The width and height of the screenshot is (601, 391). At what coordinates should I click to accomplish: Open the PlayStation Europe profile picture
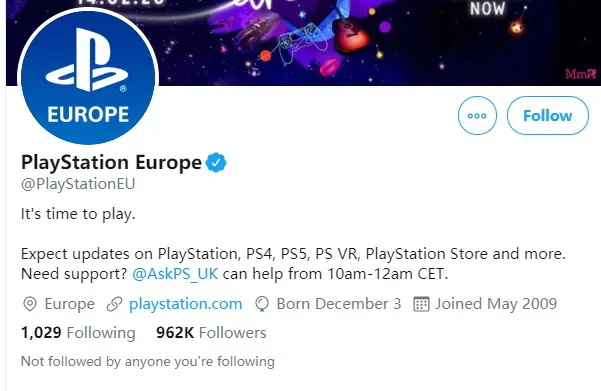pyautogui.click(x=88, y=77)
